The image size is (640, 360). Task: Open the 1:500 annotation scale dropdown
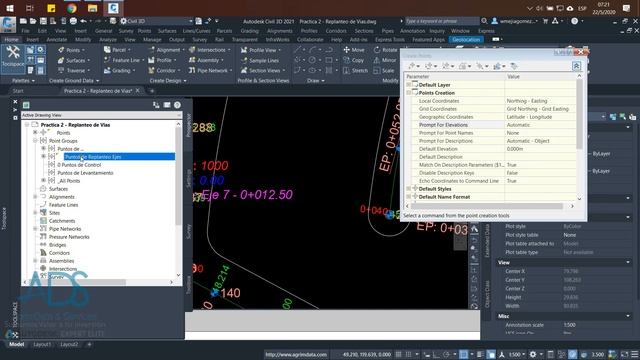tap(516, 354)
